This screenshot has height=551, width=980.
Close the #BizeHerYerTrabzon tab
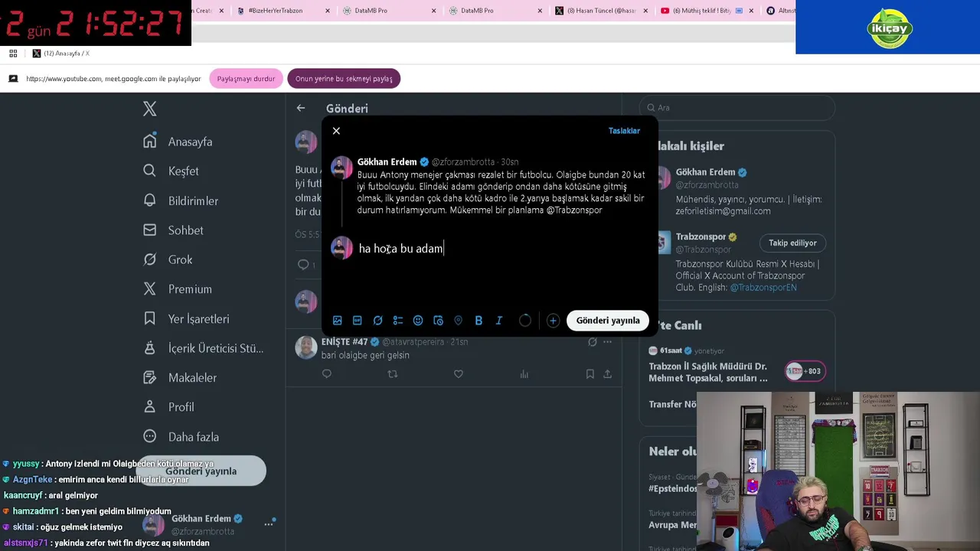[x=328, y=11]
